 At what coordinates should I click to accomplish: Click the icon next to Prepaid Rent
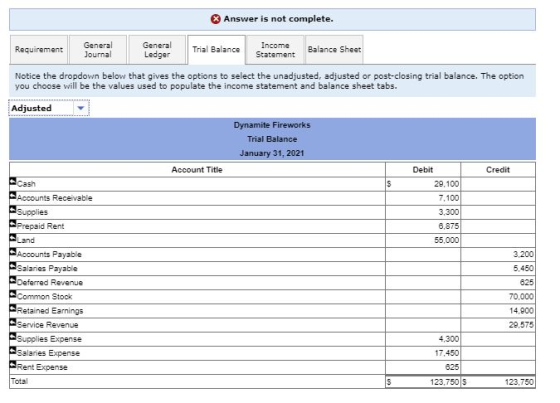13,224
